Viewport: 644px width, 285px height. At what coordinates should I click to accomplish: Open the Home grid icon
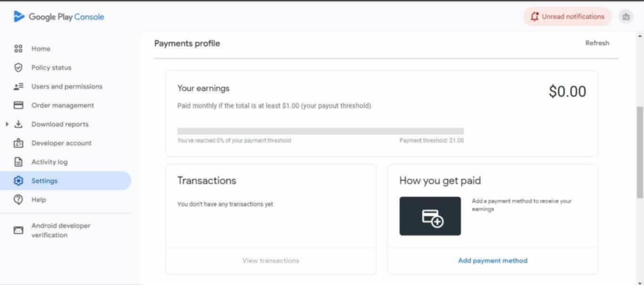[18, 49]
